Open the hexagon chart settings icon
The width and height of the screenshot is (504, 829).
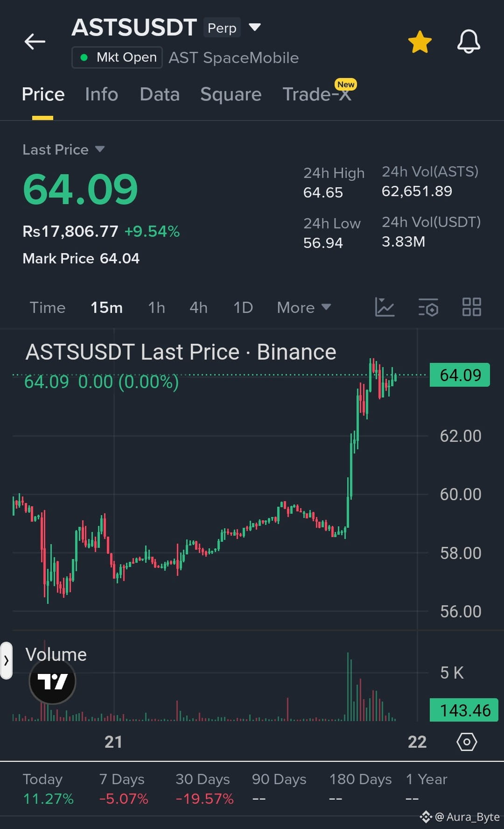(467, 742)
